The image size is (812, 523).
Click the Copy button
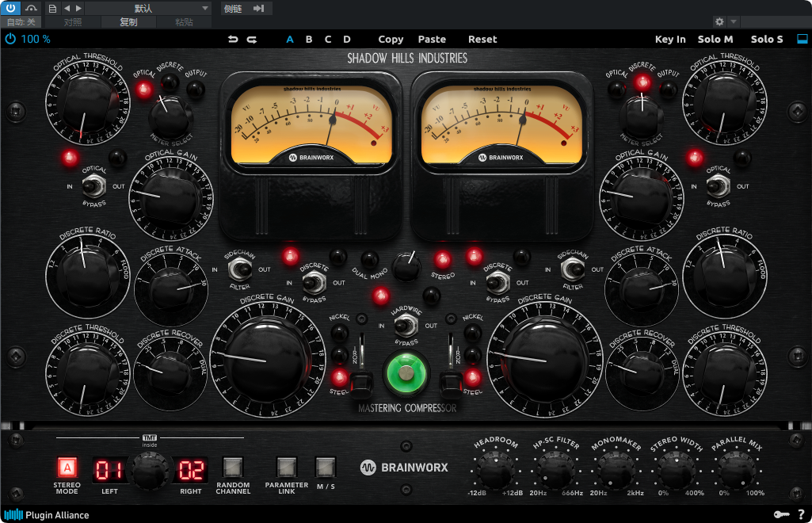(x=391, y=40)
